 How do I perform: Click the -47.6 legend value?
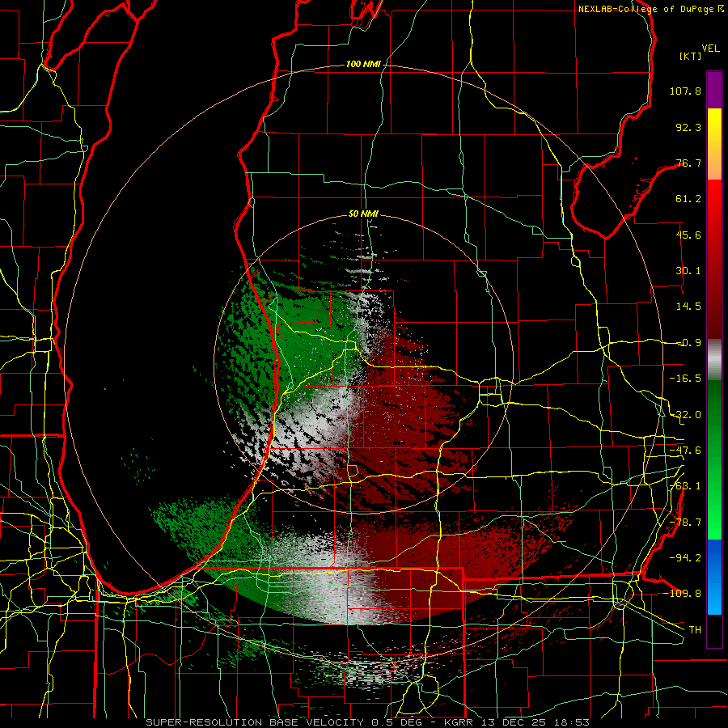685,451
